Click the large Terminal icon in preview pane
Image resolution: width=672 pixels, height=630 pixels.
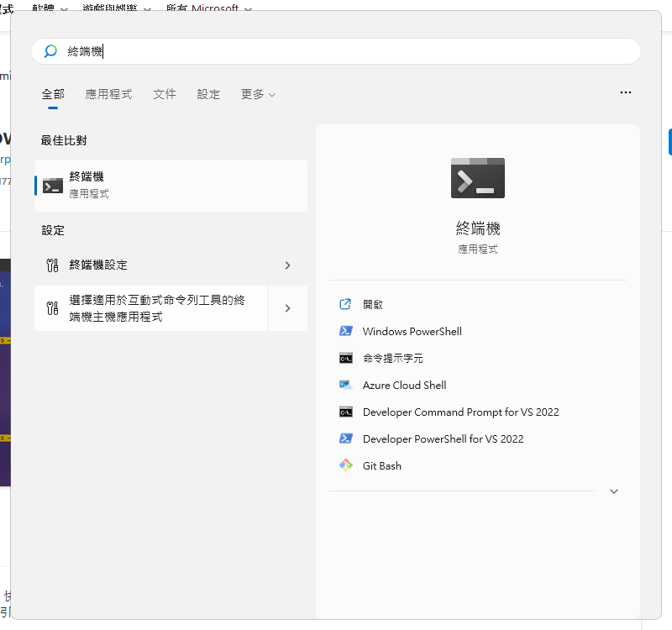tap(477, 178)
